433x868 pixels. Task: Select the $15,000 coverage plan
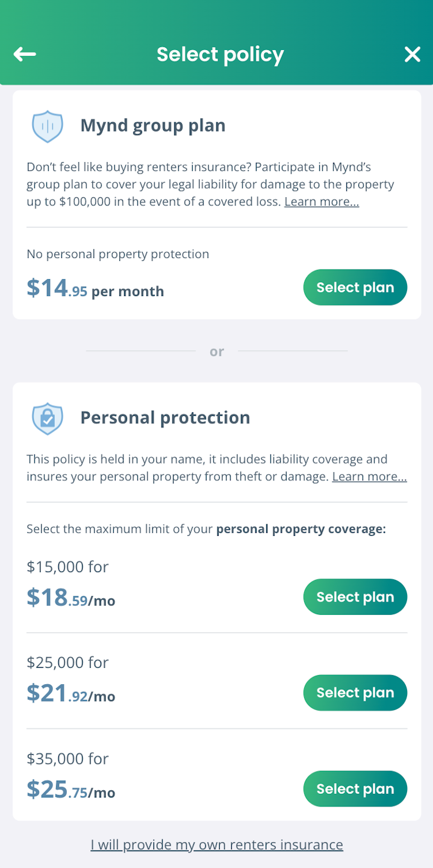(x=355, y=597)
